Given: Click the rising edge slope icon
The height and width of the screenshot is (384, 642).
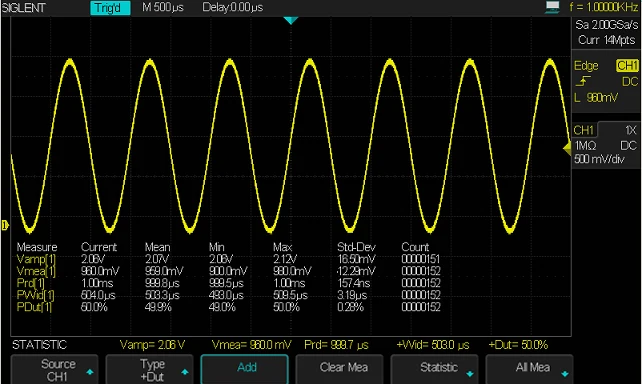Looking at the screenshot, I should [583, 81].
